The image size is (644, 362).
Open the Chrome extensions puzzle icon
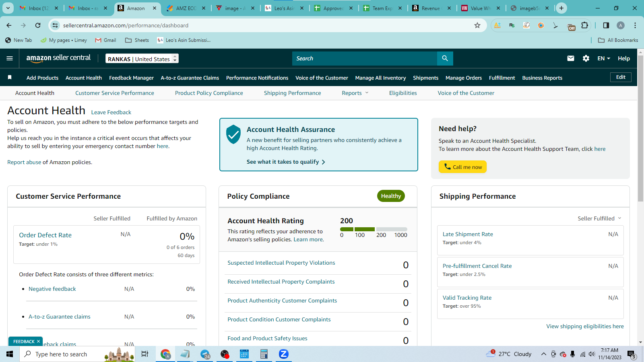click(x=585, y=25)
